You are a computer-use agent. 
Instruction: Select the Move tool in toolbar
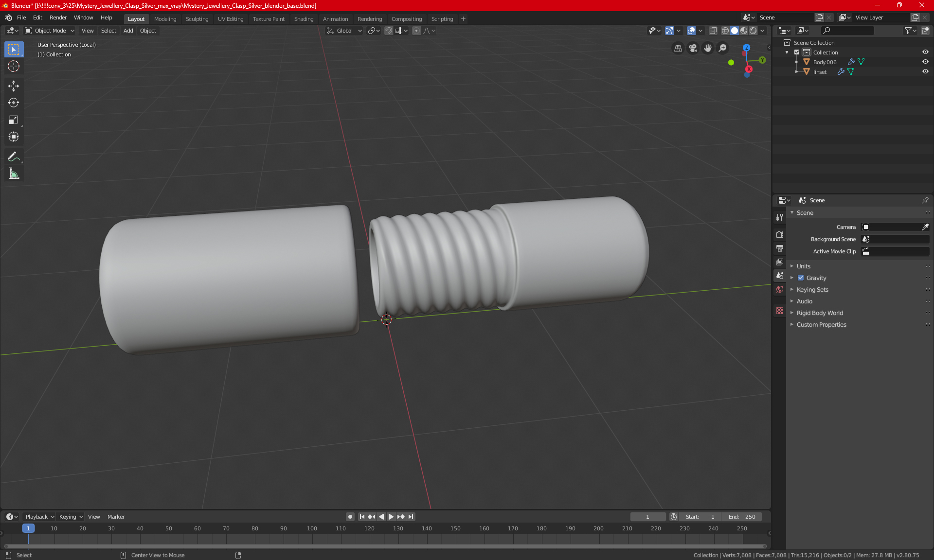click(x=14, y=86)
